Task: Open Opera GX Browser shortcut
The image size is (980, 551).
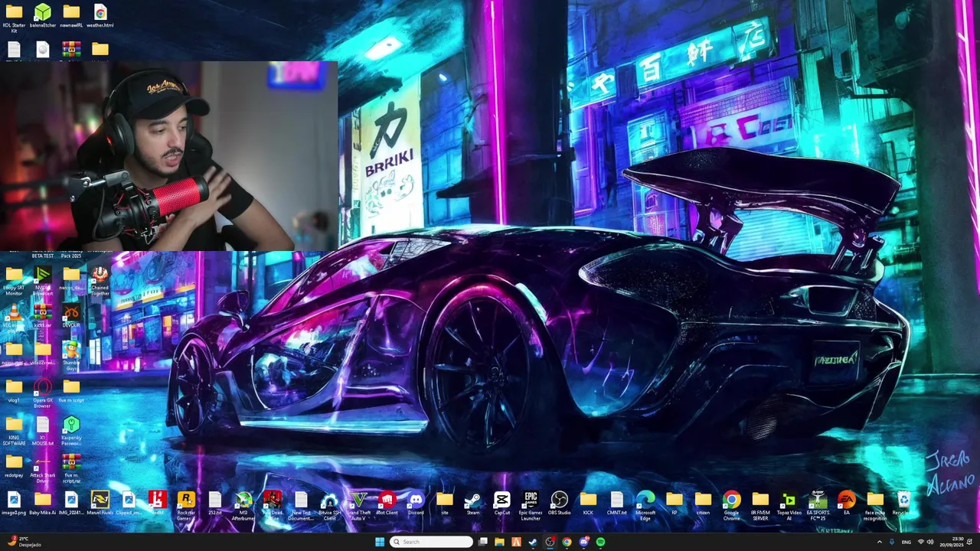Action: (x=43, y=393)
